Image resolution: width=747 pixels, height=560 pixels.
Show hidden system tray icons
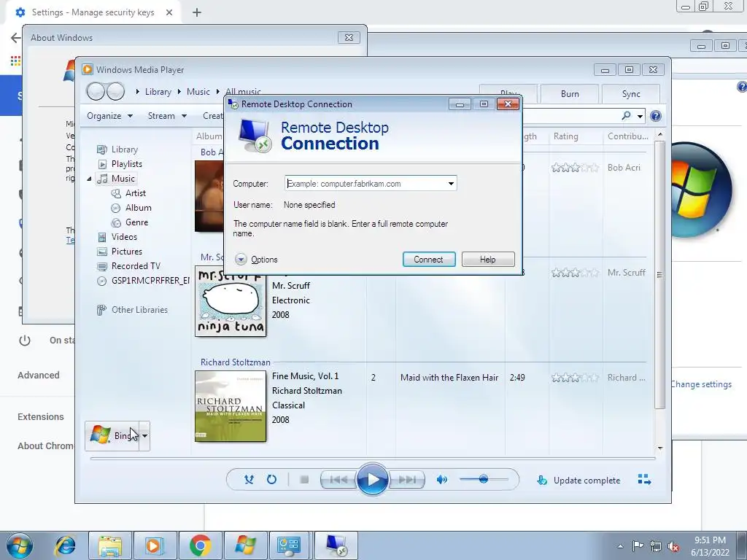[x=620, y=546]
